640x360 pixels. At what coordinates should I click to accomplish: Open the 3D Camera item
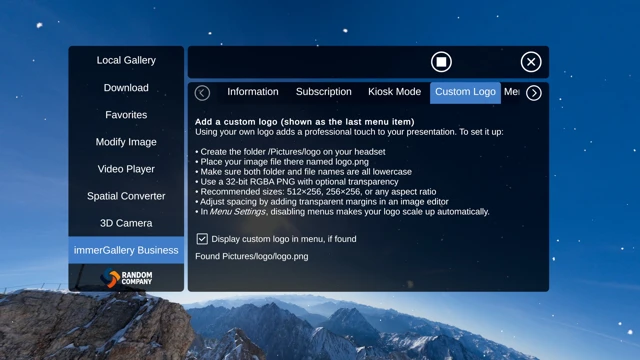pyautogui.click(x=126, y=223)
